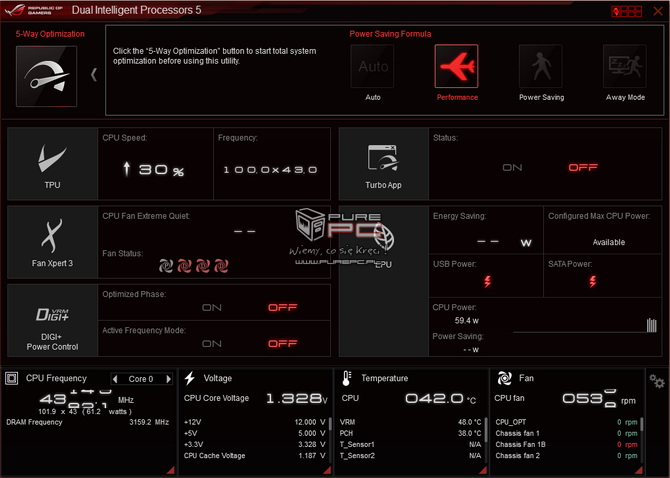Click the ROG view mode icon in title bar
Image resolution: width=670 pixels, height=478 pixels.
626,11
